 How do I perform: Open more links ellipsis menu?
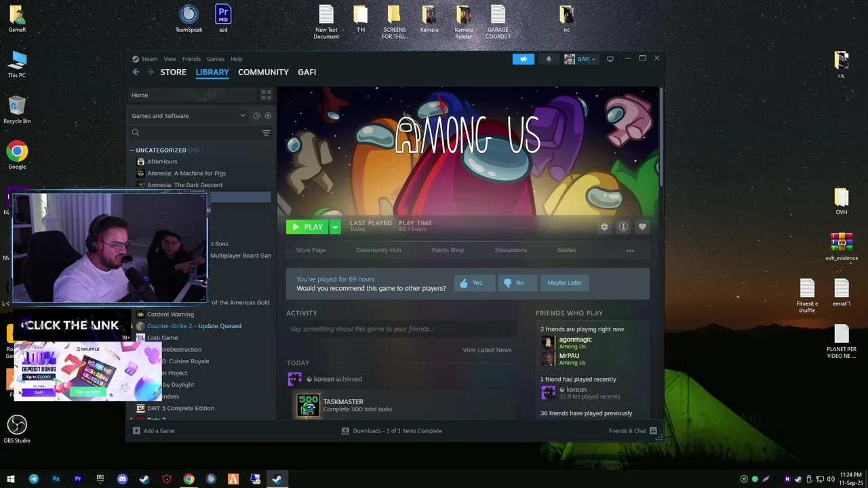pos(630,251)
